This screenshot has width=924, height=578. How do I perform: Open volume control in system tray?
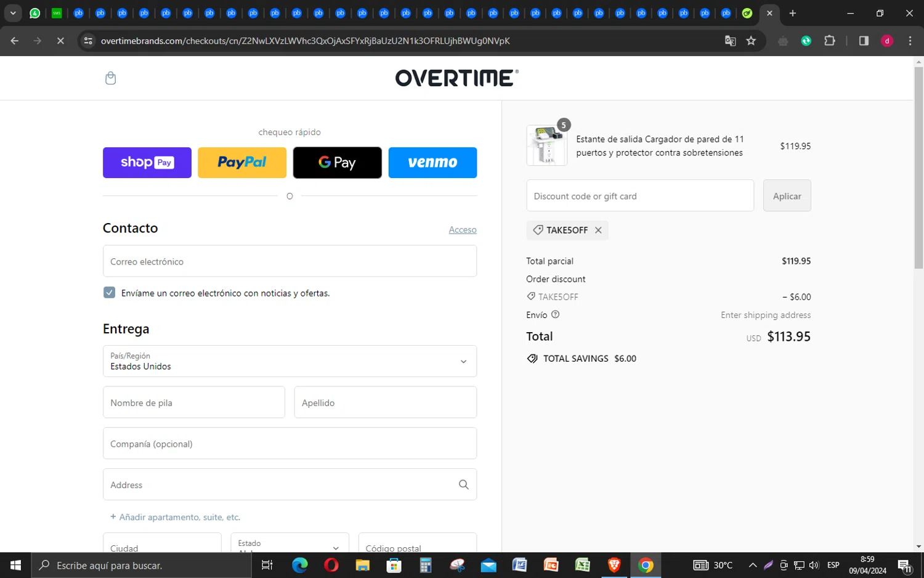point(814,565)
